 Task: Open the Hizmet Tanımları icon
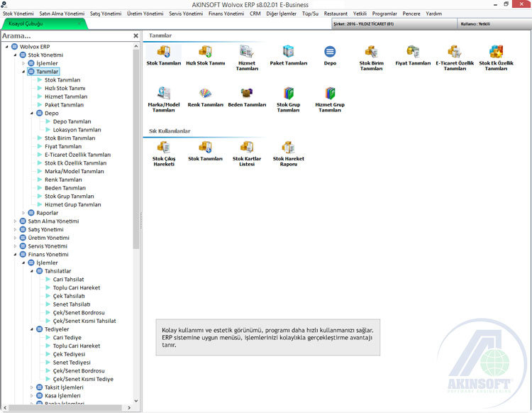click(247, 57)
